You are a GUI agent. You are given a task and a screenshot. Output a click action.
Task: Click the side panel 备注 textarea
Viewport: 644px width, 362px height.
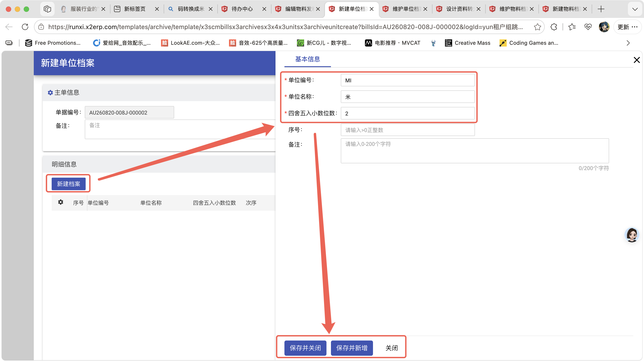coord(475,151)
